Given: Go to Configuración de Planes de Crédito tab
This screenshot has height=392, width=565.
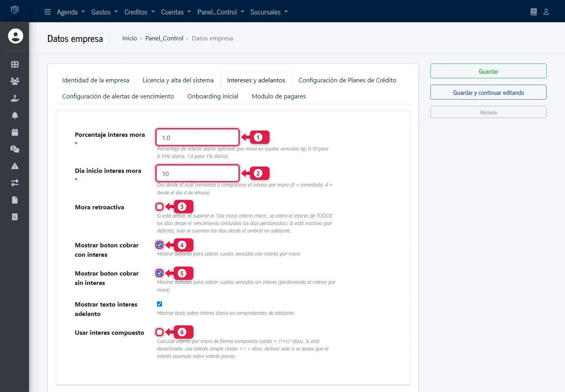Looking at the screenshot, I should coord(347,80).
